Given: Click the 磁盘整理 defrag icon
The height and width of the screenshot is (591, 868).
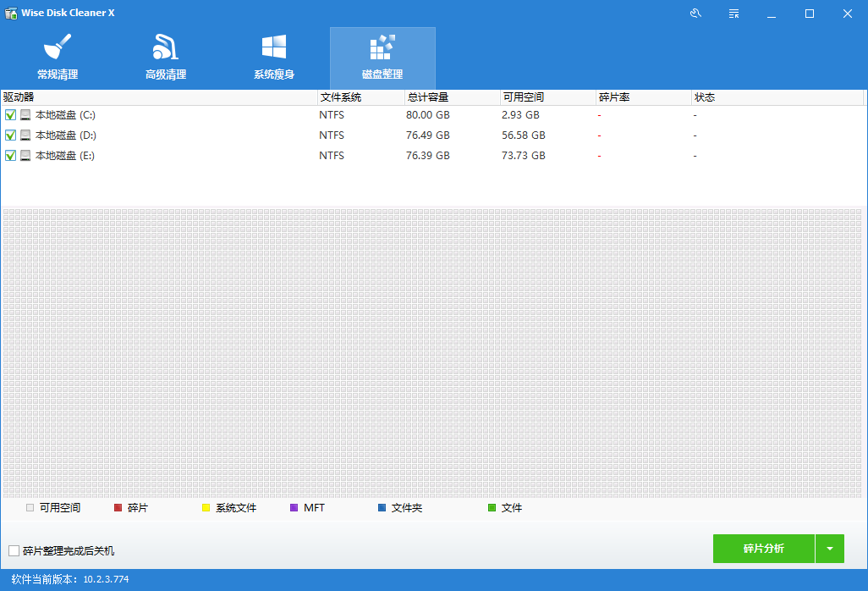Looking at the screenshot, I should coord(382,47).
